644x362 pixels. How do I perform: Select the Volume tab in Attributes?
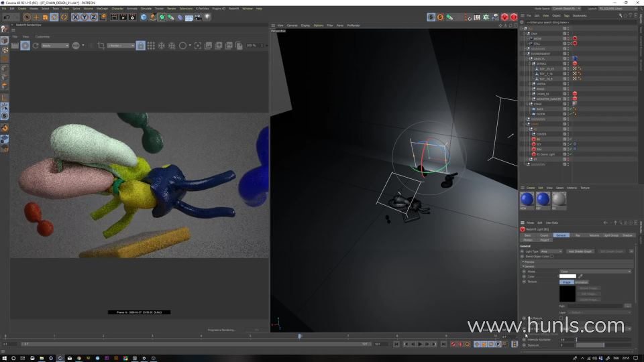click(594, 235)
